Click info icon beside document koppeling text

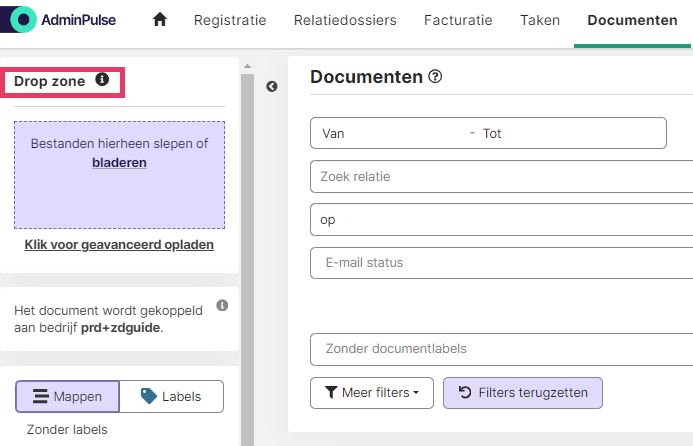222,305
